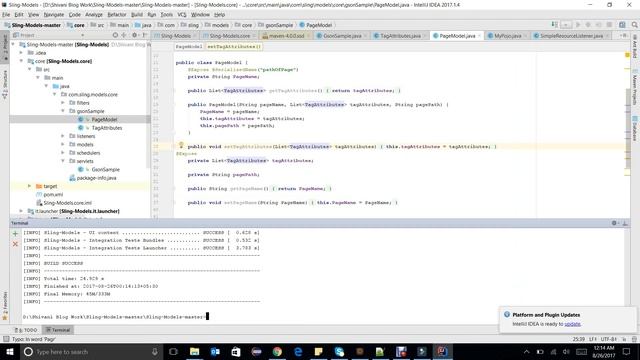The width and height of the screenshot is (640, 360).
Task: Hide the Terminal panel using the hide icon
Action: pyautogui.click(x=625, y=223)
